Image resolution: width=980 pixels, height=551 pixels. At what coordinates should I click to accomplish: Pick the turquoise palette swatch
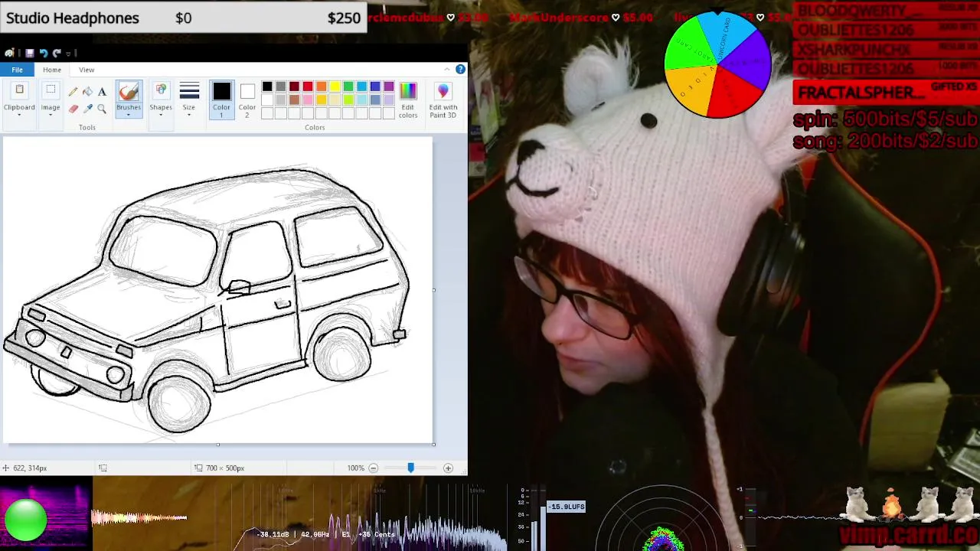[361, 86]
